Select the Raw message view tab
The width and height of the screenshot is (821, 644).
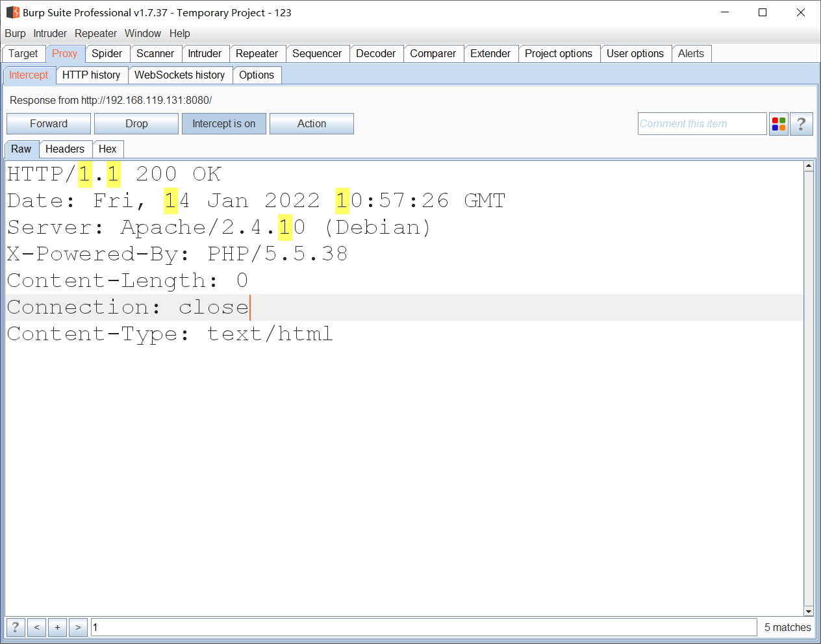pos(21,149)
